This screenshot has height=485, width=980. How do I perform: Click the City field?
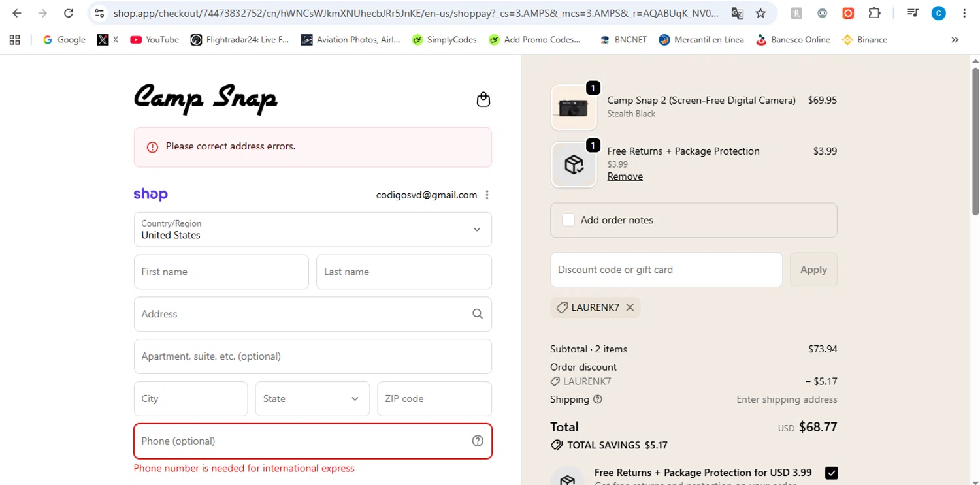coord(191,399)
